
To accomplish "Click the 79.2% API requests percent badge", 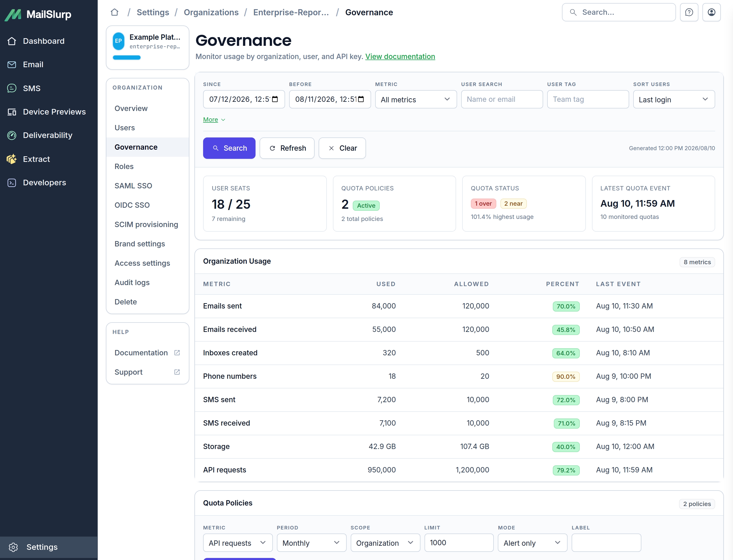I will point(566,470).
